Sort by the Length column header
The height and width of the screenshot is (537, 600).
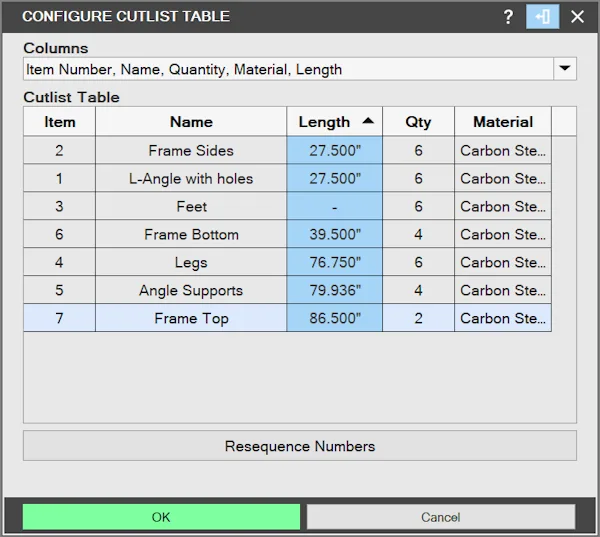pyautogui.click(x=334, y=122)
